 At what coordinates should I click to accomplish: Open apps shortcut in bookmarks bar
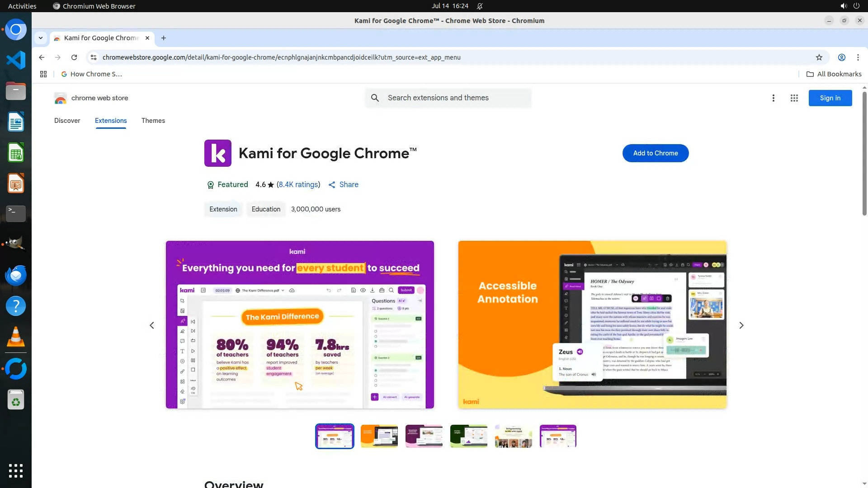click(43, 74)
